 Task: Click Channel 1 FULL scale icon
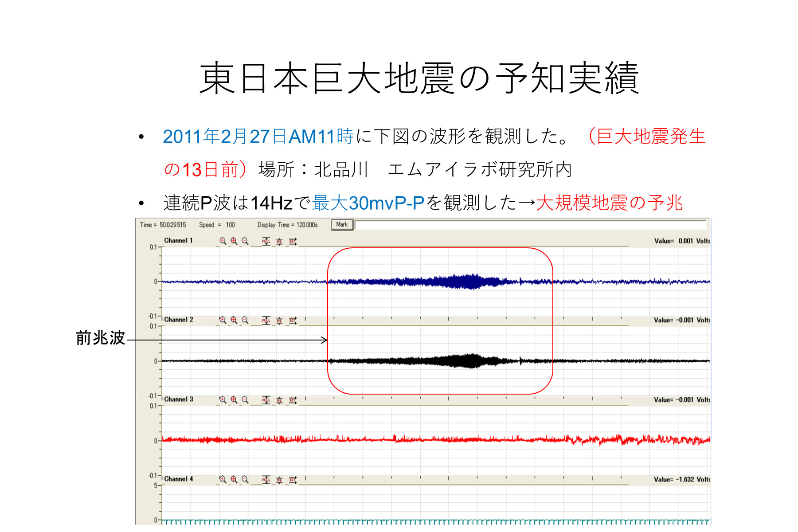click(266, 241)
